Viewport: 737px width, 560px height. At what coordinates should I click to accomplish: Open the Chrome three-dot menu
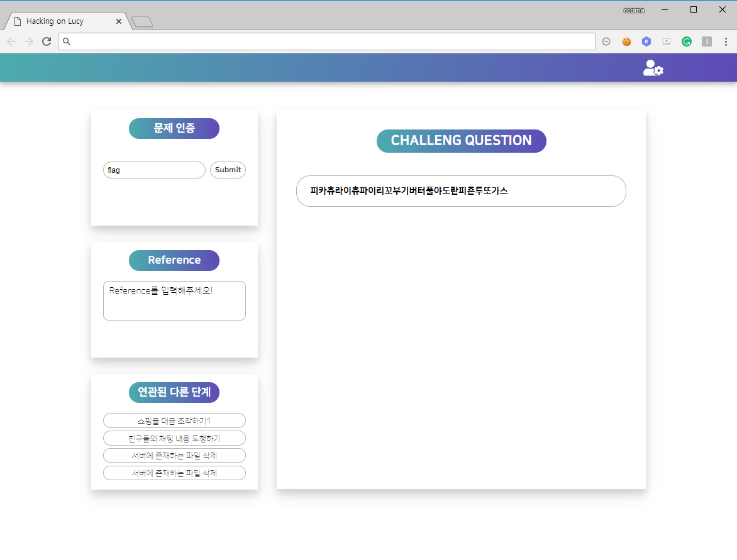click(726, 41)
